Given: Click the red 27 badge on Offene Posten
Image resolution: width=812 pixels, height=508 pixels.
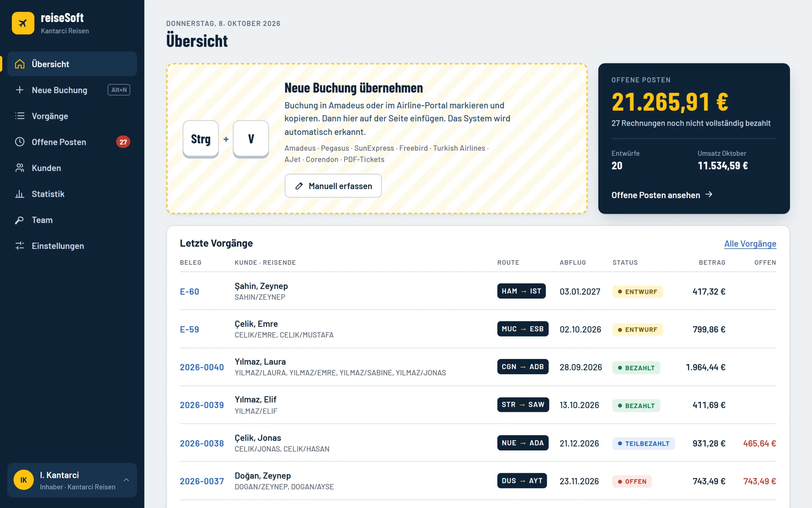Looking at the screenshot, I should tap(123, 142).
